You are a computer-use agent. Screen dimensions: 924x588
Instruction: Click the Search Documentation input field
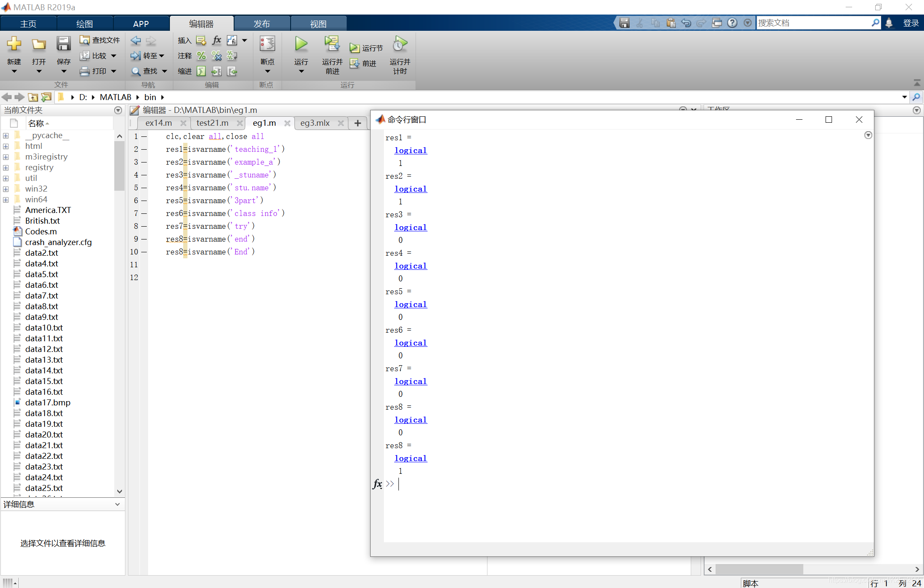tap(813, 23)
